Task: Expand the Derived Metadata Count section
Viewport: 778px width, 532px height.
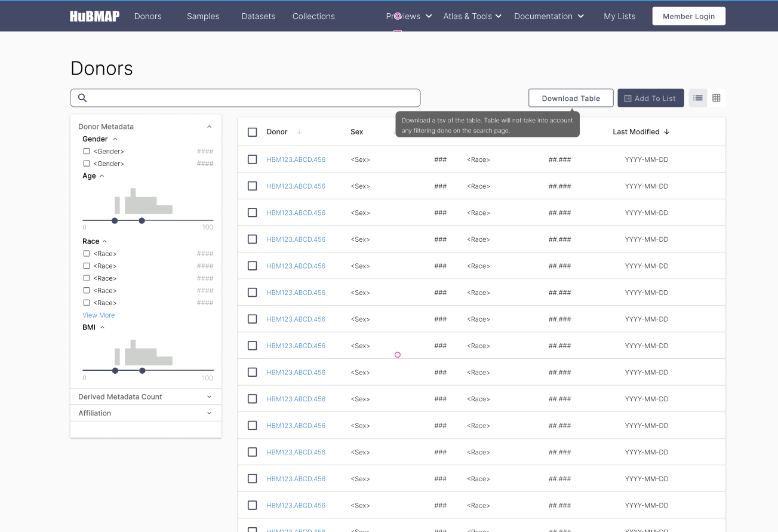Action: point(209,396)
